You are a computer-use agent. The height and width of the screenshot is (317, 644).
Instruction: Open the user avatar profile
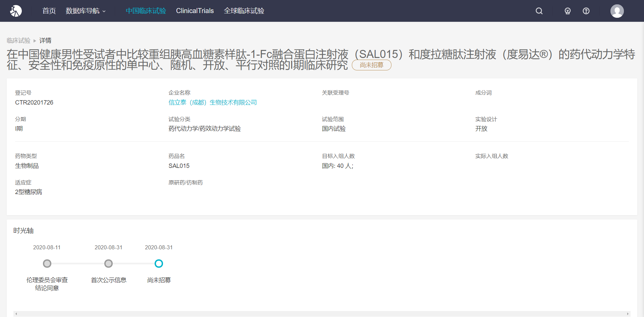[x=617, y=11]
